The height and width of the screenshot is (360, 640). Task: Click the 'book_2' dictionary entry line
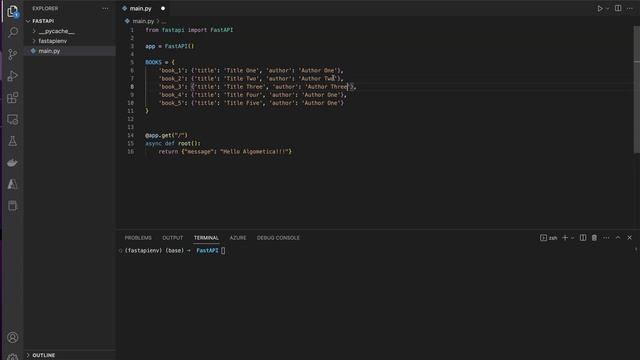(251, 78)
